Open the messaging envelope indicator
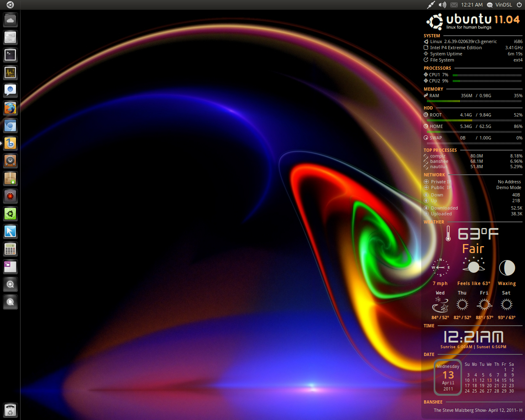 (x=454, y=5)
